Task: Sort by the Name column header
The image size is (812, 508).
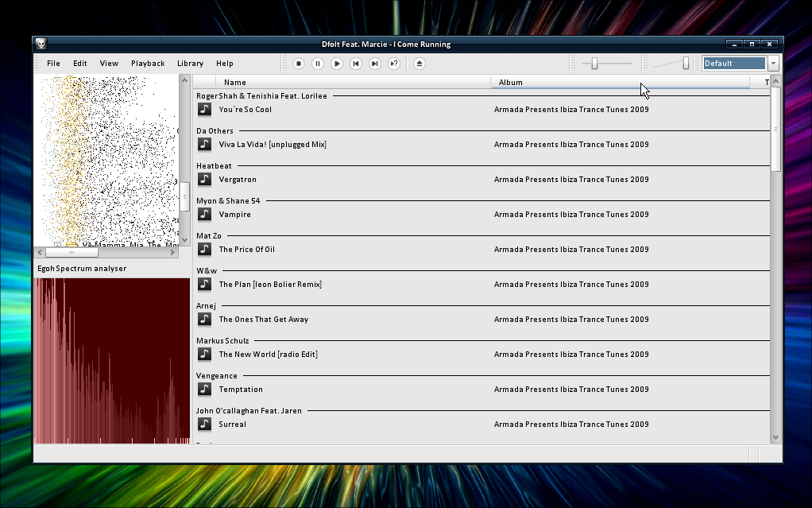Action: (235, 82)
